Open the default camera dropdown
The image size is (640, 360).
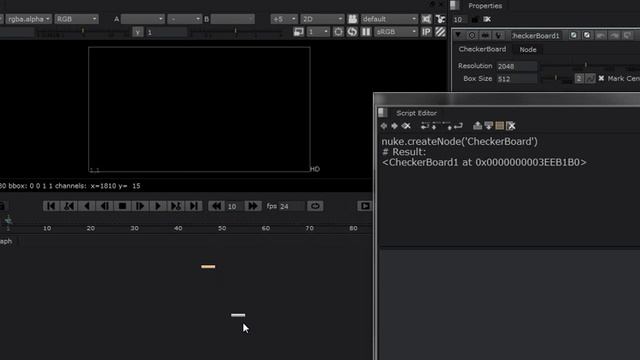[389, 19]
